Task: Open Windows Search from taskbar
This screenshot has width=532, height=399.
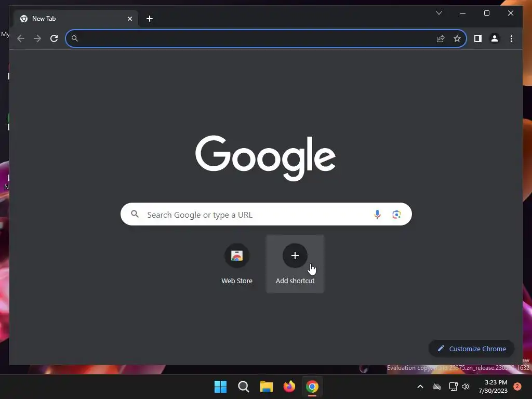Action: pos(243,387)
